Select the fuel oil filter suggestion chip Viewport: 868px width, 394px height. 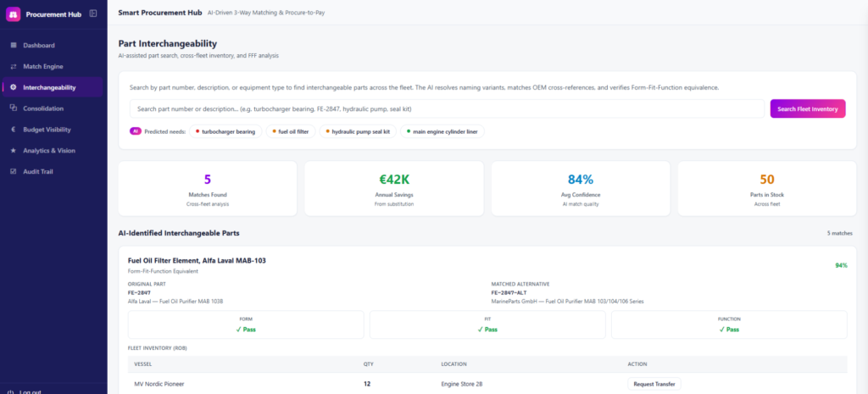tap(292, 131)
